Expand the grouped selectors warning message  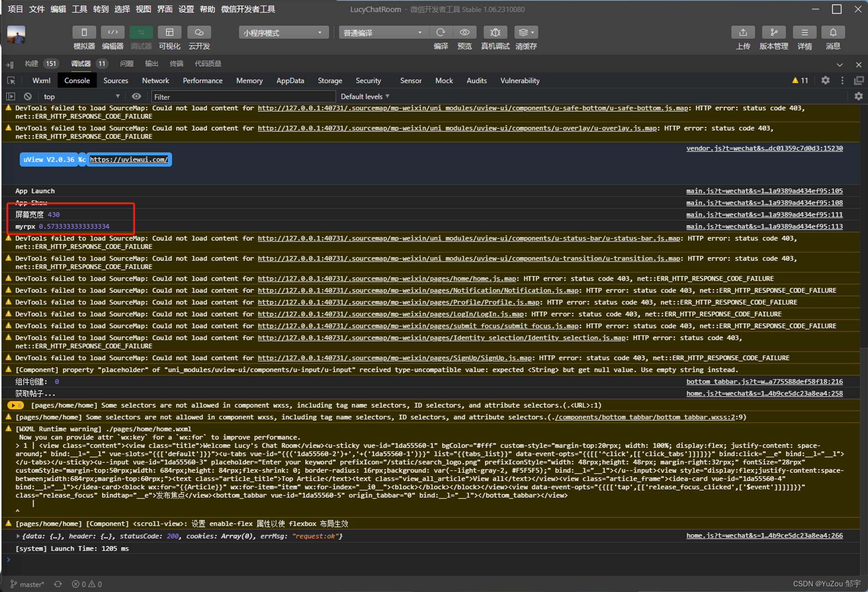tap(16, 406)
